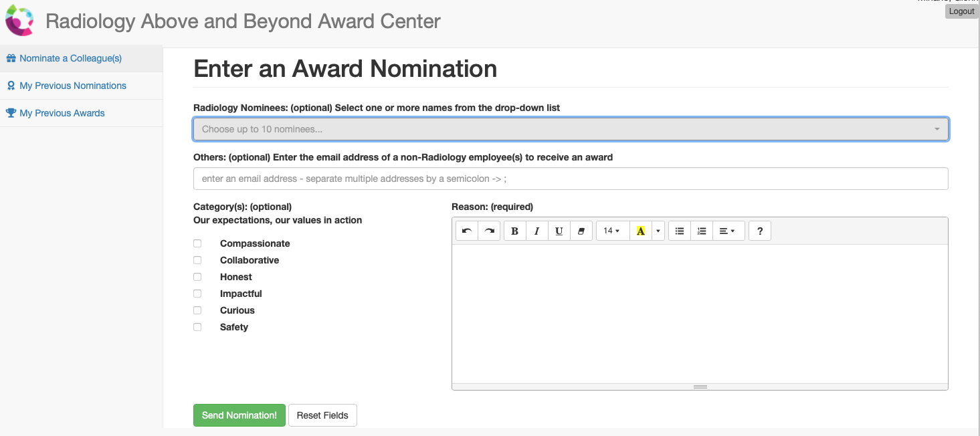Open the paragraph alignment dropdown
The height and width of the screenshot is (436, 980).
click(x=728, y=231)
